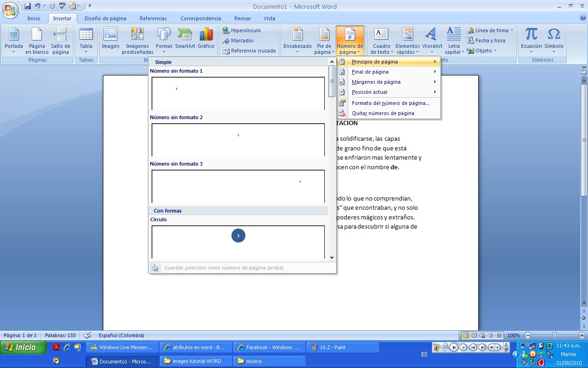Open the Windows Inicio start button
588x368 pixels.
click(24, 347)
